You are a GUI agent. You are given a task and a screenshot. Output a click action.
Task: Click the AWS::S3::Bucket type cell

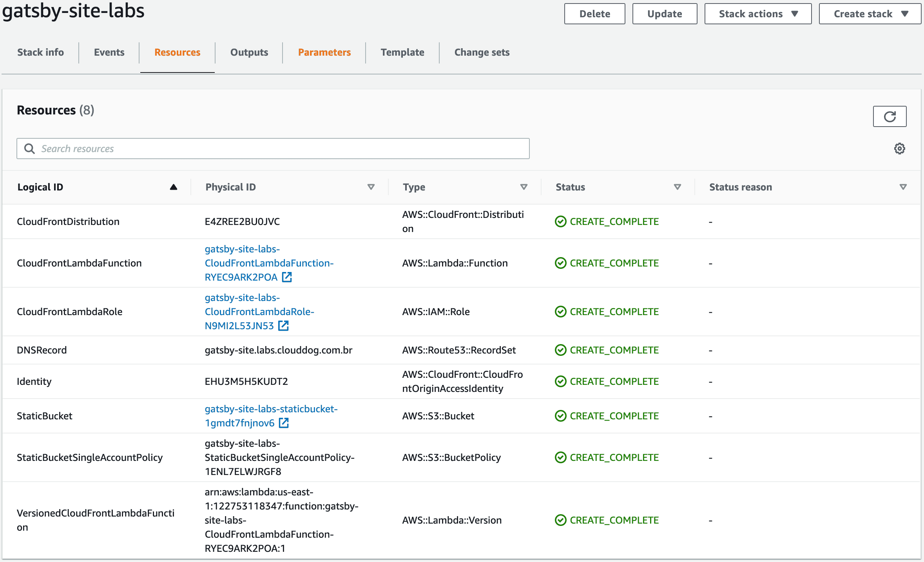click(x=438, y=416)
